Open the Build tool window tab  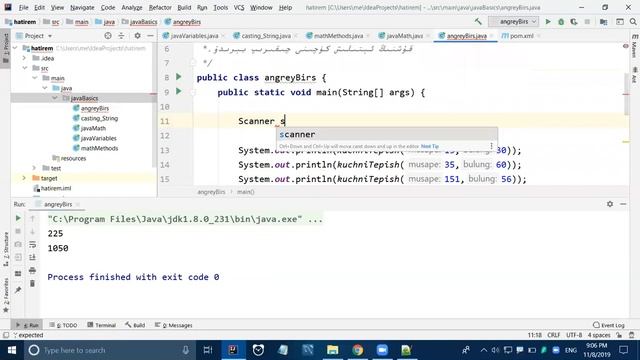pyautogui.click(x=135, y=325)
